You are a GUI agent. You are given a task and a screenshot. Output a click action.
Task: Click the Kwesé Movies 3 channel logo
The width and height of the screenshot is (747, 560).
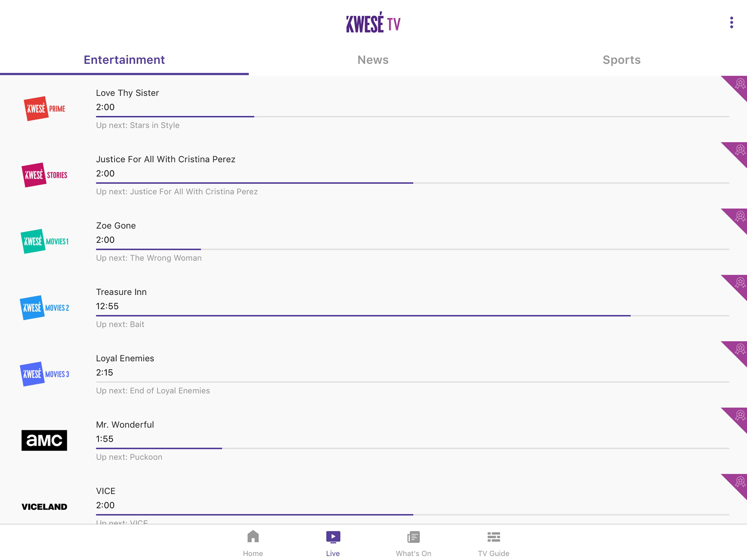click(44, 374)
